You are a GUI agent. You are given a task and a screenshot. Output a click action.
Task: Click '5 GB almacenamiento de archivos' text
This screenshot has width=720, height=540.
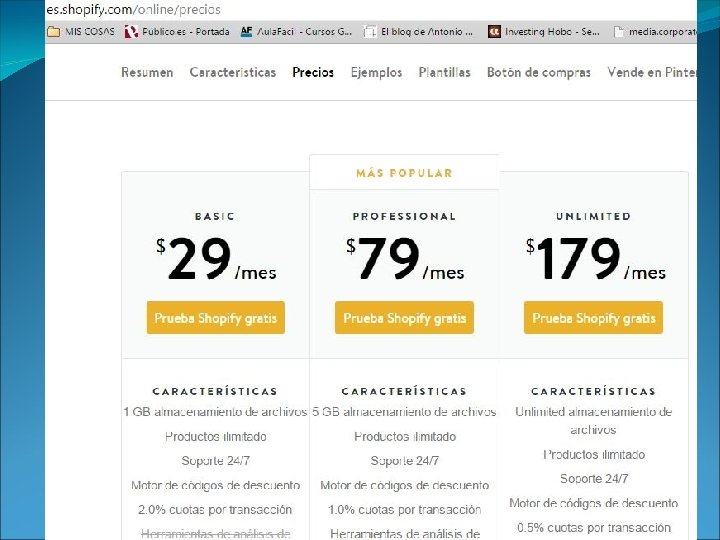[x=404, y=412]
